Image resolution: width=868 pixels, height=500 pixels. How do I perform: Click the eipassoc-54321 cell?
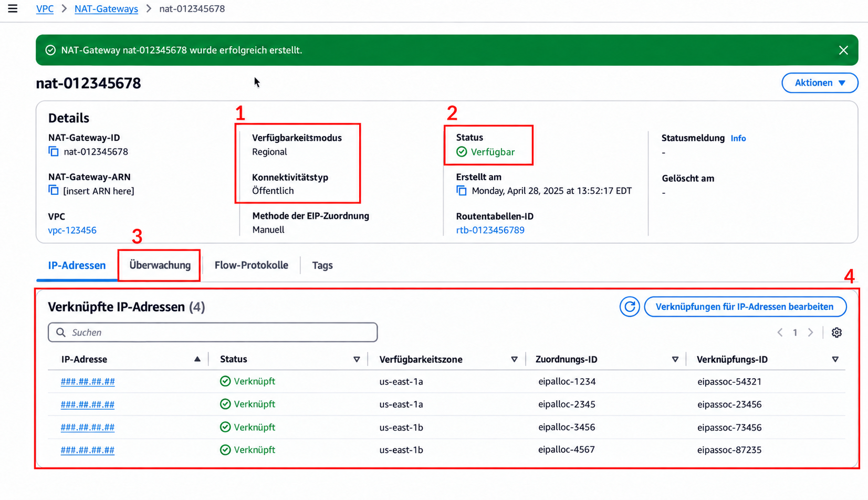coord(729,381)
